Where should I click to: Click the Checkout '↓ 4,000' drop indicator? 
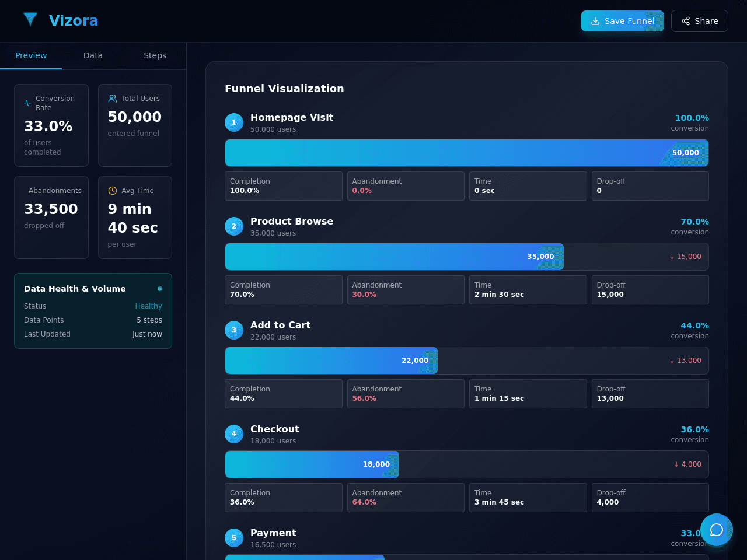[x=687, y=464]
